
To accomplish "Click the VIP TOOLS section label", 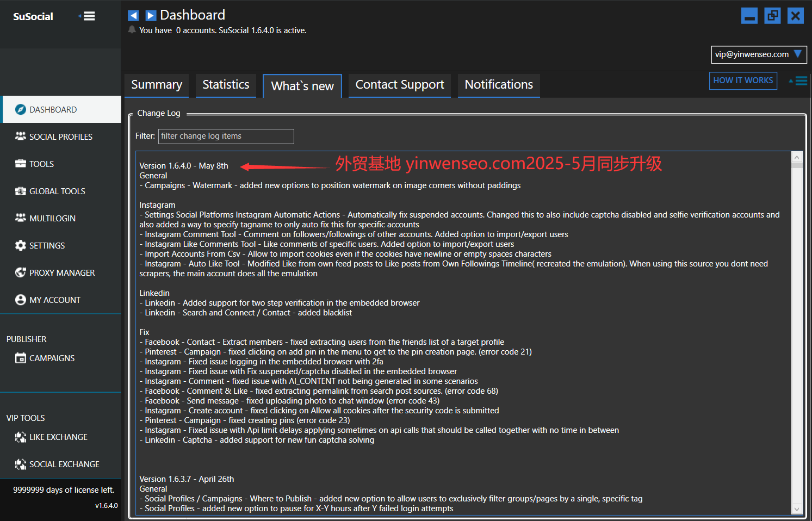I will click(26, 418).
